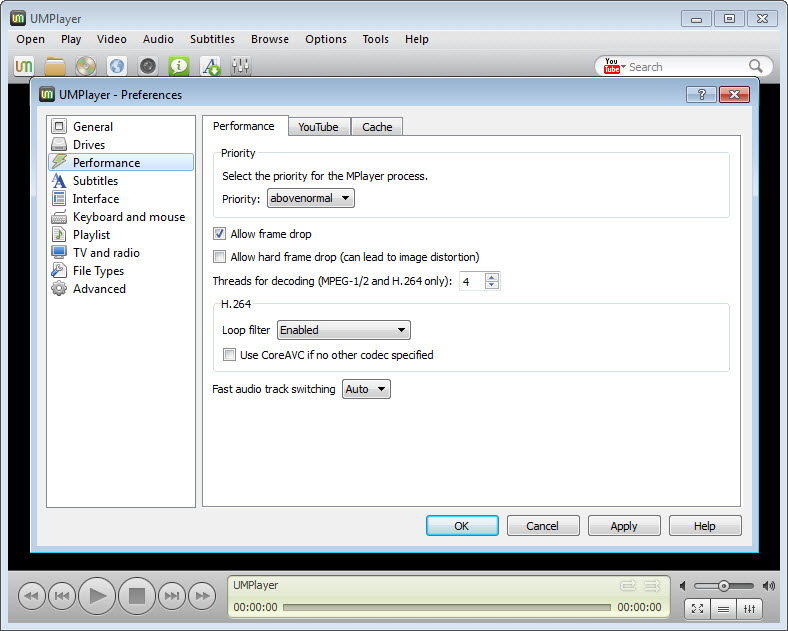Switch to the YouTube tab

tap(319, 127)
